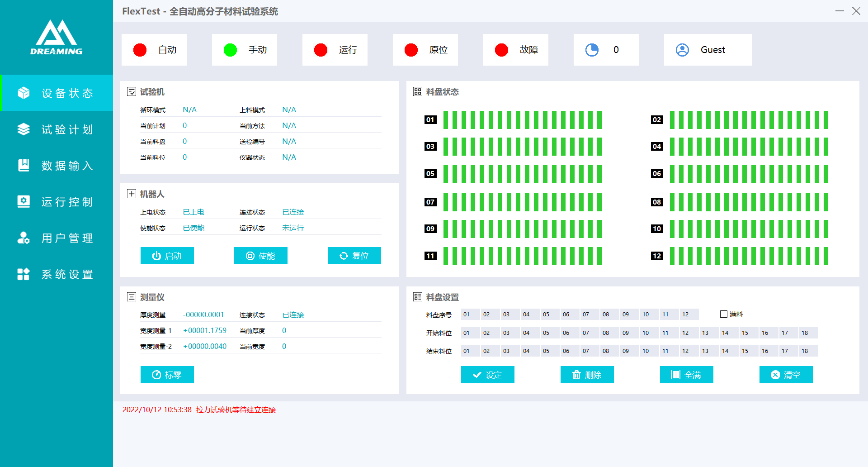Click the 删除 button in 料盘设置

(587, 375)
